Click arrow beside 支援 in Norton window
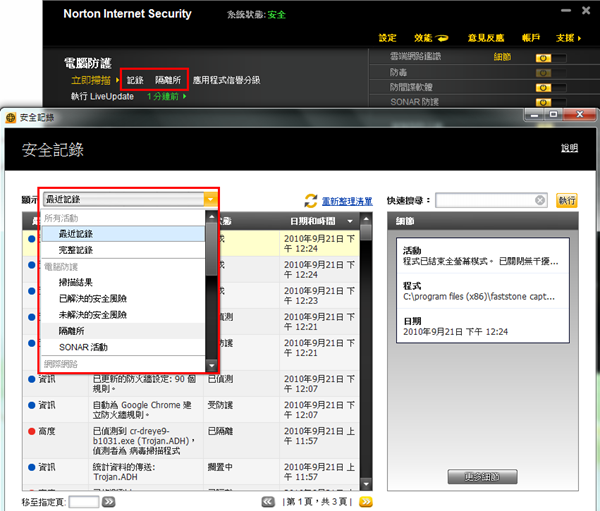Screen dimensions: 600x511 [x=579, y=38]
